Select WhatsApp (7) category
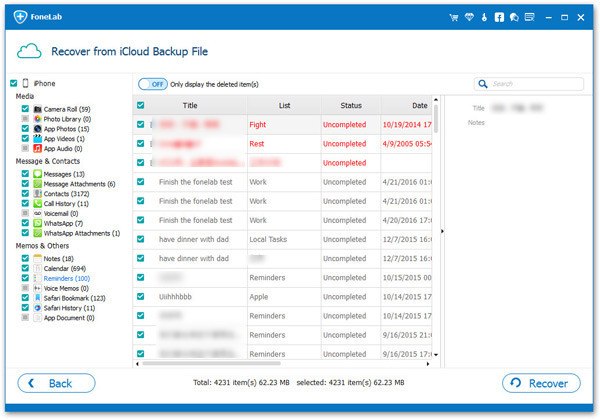This screenshot has height=419, width=600. [63, 223]
